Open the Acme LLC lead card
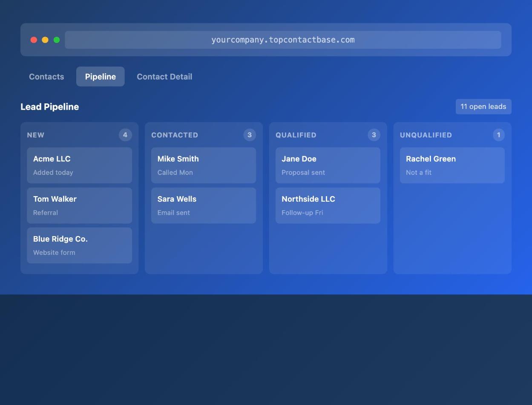Screen dimensions: 532x405 pyautogui.click(x=80, y=165)
